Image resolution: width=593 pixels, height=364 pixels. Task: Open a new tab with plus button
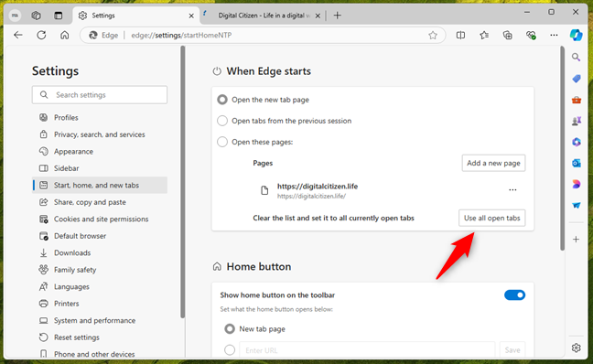pos(338,16)
